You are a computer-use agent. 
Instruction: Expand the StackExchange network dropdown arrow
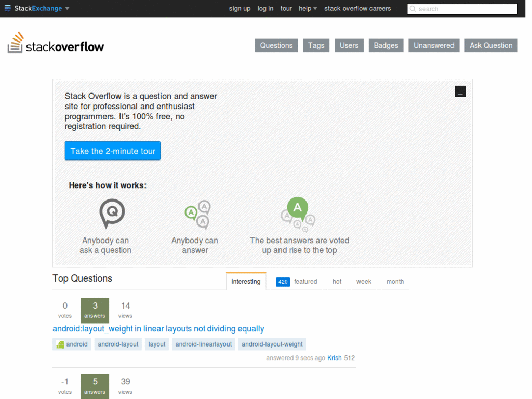(x=67, y=8)
